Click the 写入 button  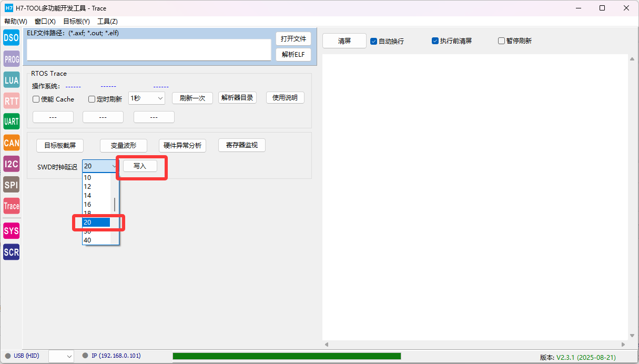click(x=140, y=166)
